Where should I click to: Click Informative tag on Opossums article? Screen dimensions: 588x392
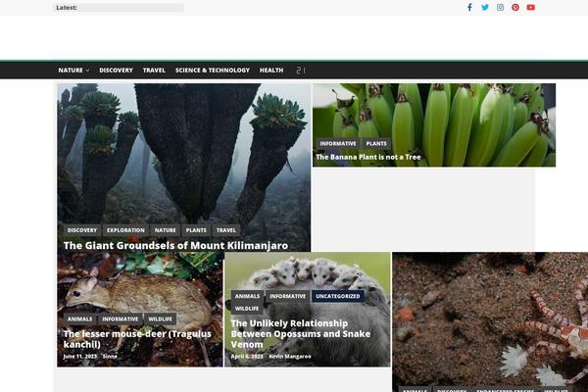[x=287, y=296]
